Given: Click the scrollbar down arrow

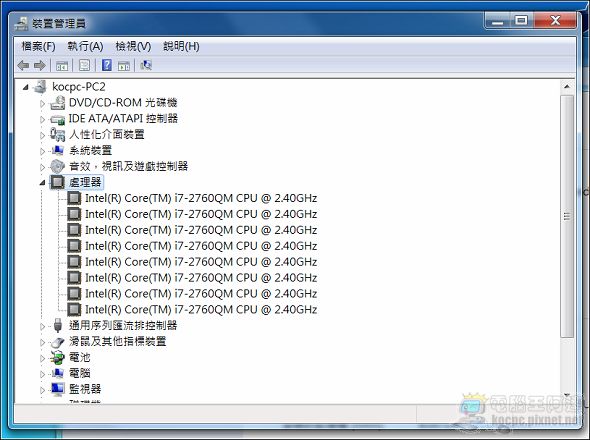Looking at the screenshot, I should (567, 395).
